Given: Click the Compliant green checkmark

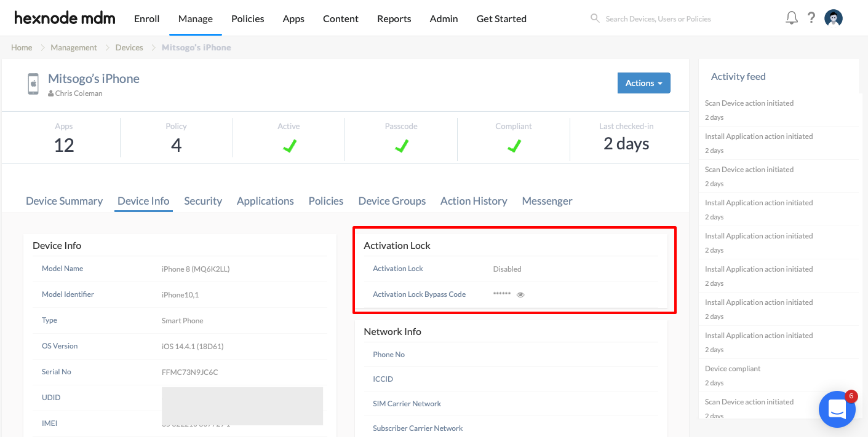Looking at the screenshot, I should (514, 146).
